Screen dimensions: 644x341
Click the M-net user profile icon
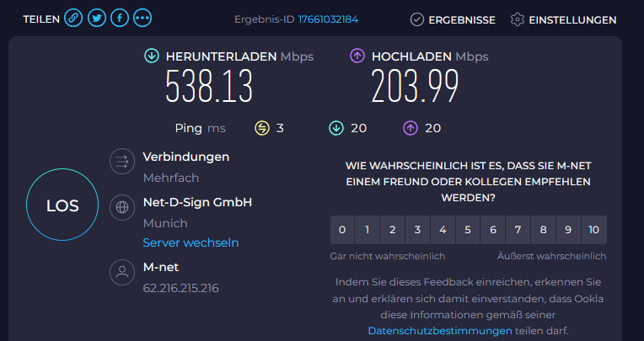coord(122,272)
